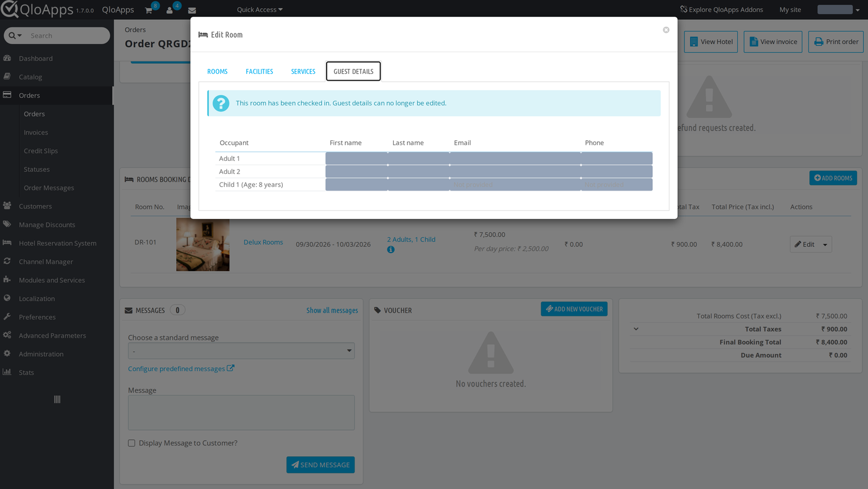
Task: Click the Edit room button
Action: coord(805,244)
